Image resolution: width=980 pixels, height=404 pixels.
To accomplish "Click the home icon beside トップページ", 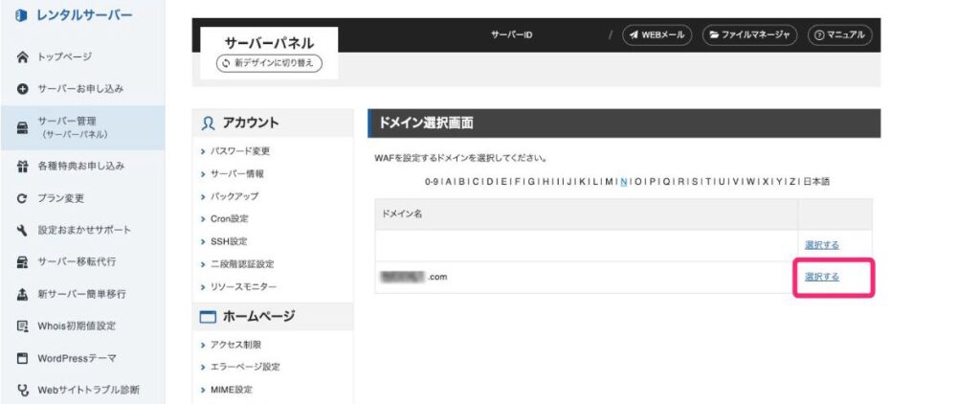I will (23, 57).
